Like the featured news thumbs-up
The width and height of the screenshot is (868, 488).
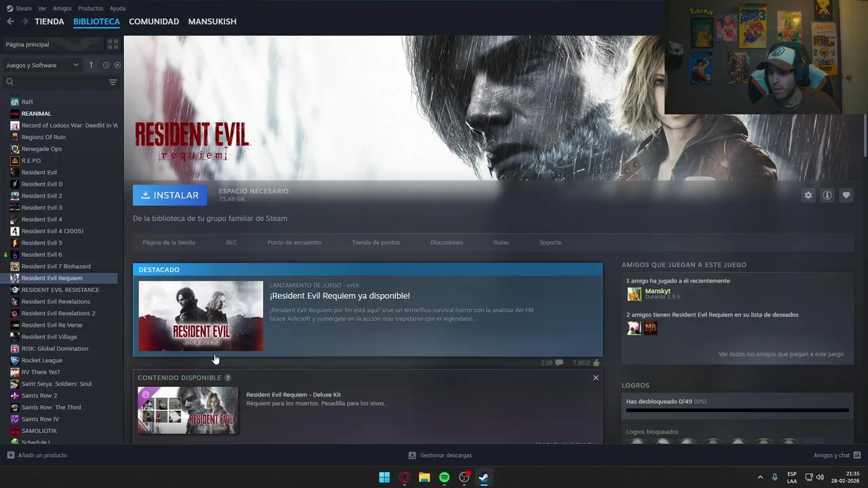click(x=597, y=363)
